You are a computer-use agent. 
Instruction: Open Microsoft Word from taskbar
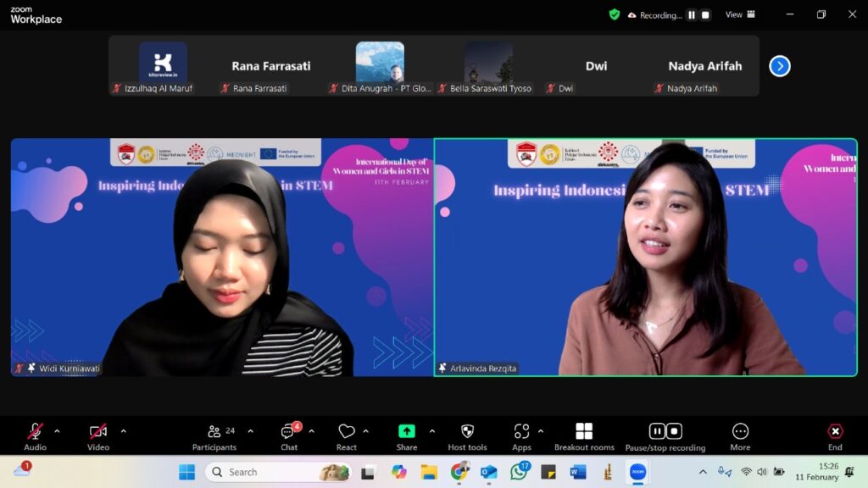tap(578, 472)
